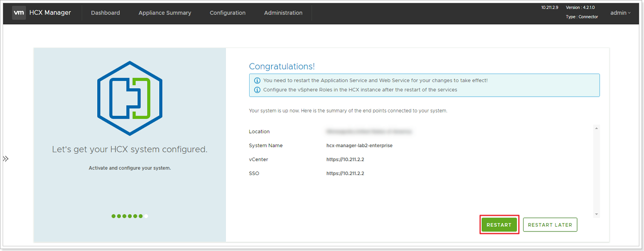Switch to Appliance Summary tab

coord(165,13)
